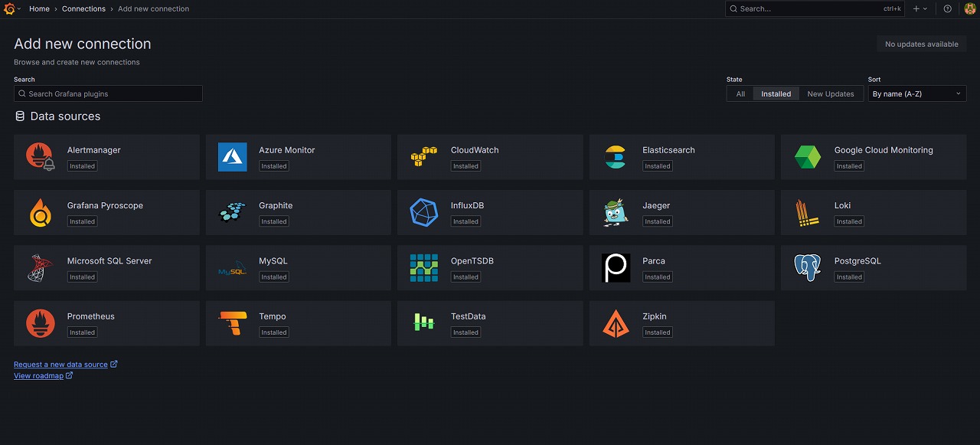Image resolution: width=980 pixels, height=445 pixels.
Task: Click the Data sources database icon
Action: tap(20, 116)
